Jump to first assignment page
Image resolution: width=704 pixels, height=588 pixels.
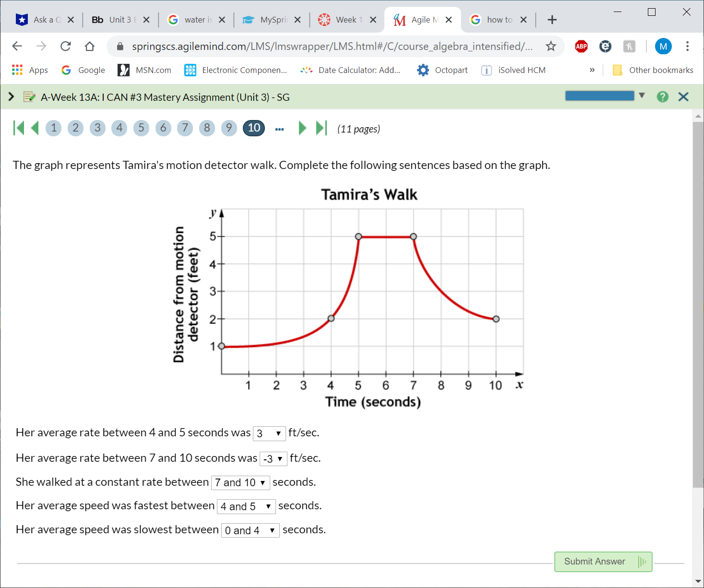coord(18,128)
